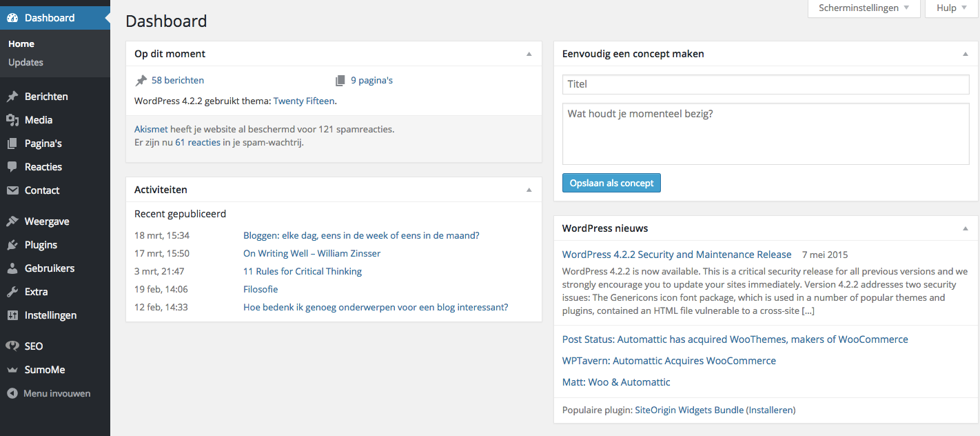Click the user icon beside Gebruikers

(12, 268)
